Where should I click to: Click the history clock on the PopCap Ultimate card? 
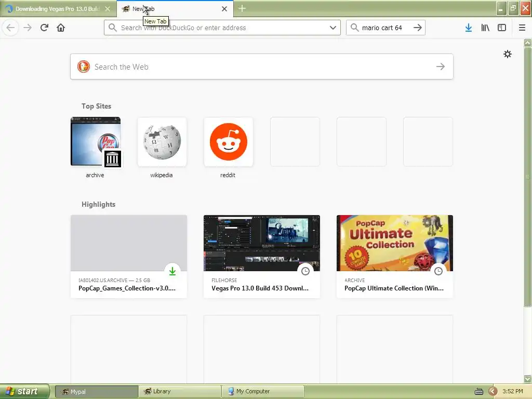click(x=438, y=271)
